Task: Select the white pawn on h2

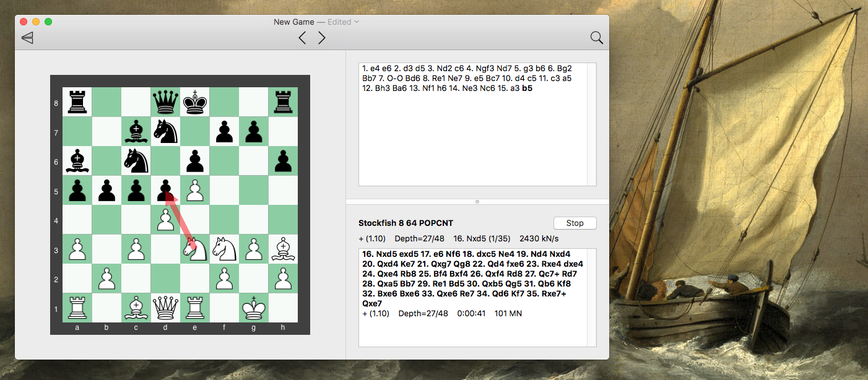Action: [283, 279]
